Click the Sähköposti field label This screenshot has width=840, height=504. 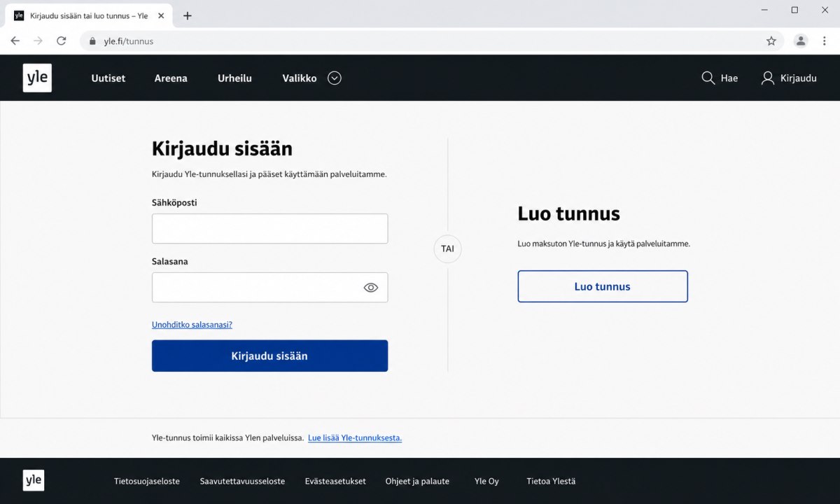(174, 203)
